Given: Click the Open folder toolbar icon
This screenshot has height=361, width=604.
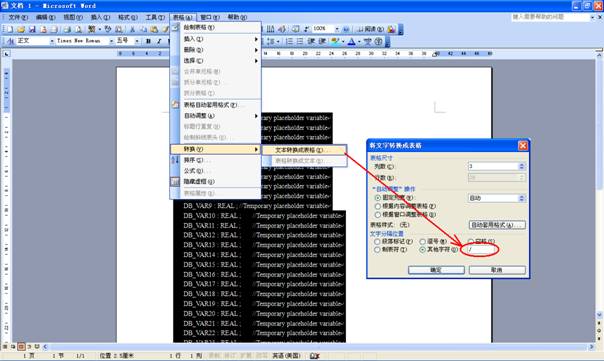Looking at the screenshot, I should click(x=21, y=29).
